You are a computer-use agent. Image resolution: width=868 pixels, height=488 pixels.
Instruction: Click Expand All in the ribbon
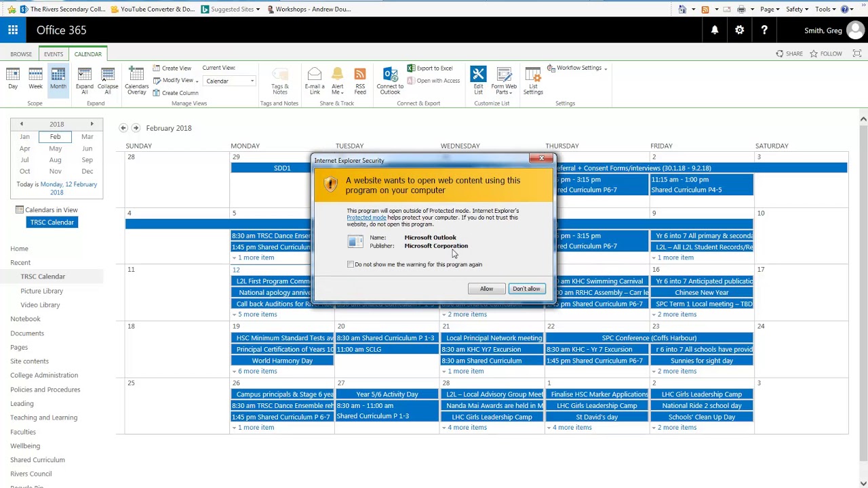85,81
